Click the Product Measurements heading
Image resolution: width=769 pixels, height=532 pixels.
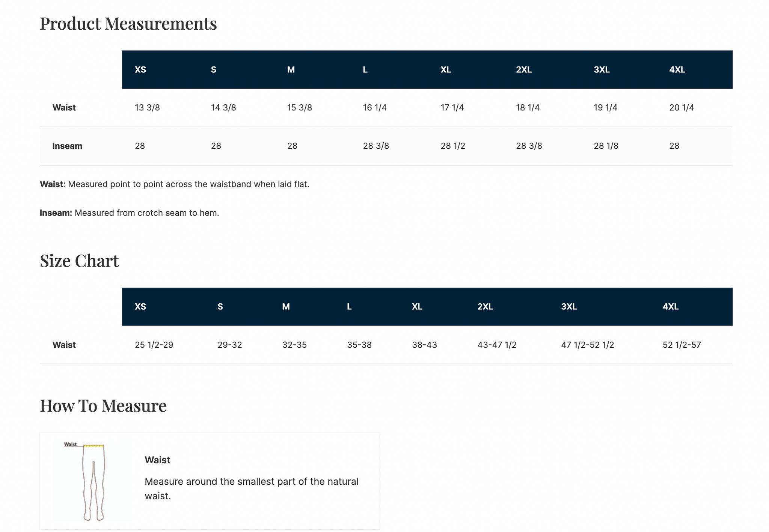pos(128,23)
